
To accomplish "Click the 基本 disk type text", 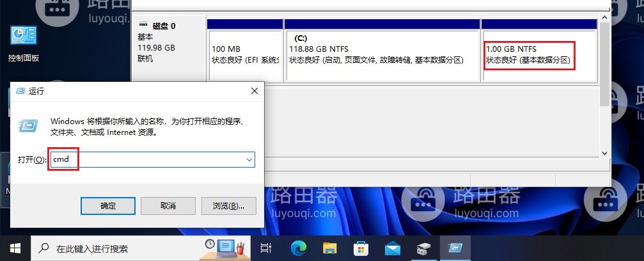I will (145, 37).
